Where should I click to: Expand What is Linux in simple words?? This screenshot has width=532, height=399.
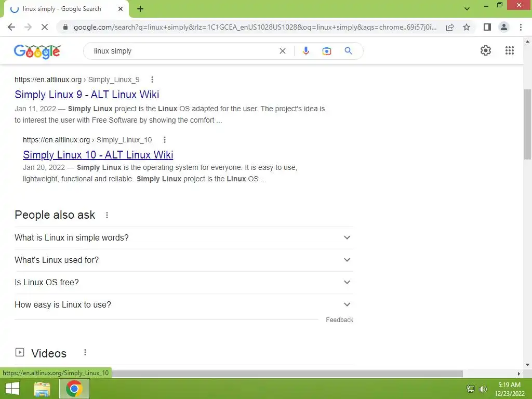tap(184, 237)
